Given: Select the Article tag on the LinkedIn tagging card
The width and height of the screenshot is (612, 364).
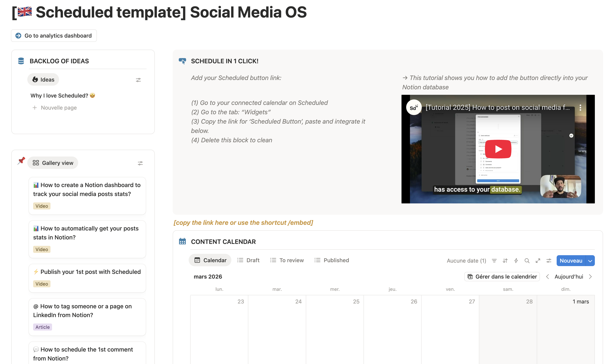Looking at the screenshot, I should [x=42, y=327].
